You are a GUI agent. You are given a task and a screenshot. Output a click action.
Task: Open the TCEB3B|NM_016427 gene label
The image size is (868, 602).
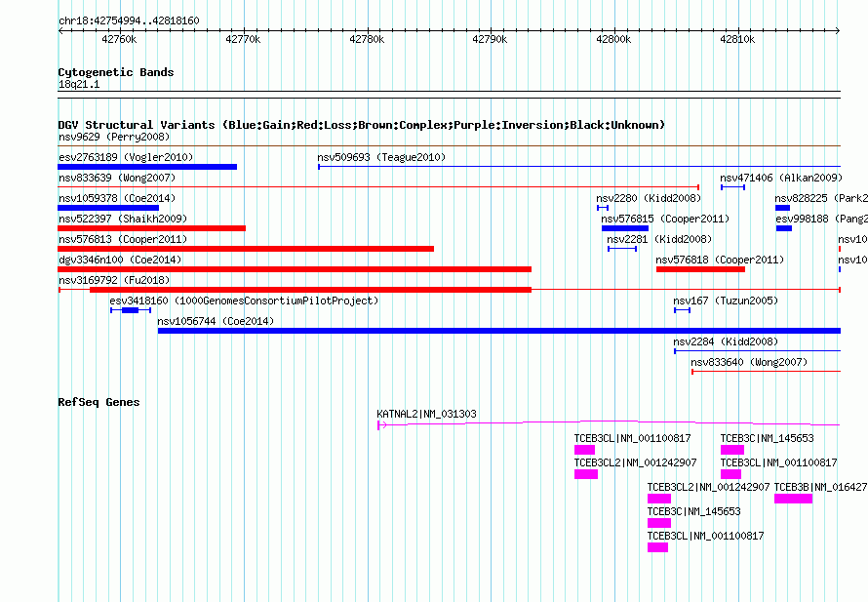[820, 488]
